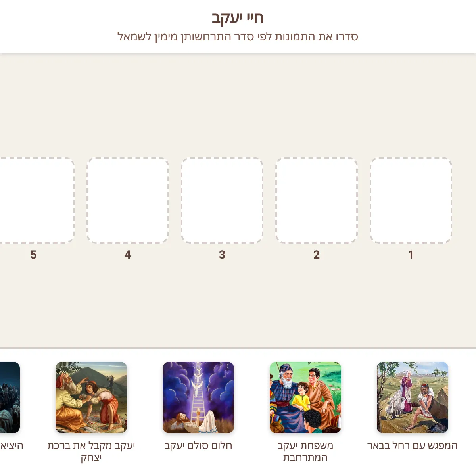Click the caption 'המפגש עם רחל בבאר'
The image size is (476, 476).
tap(412, 445)
